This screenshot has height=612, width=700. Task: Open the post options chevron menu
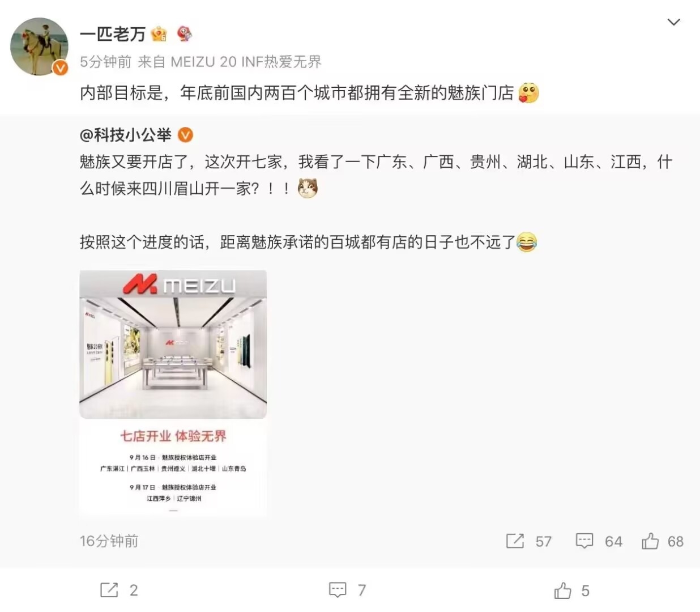click(673, 22)
